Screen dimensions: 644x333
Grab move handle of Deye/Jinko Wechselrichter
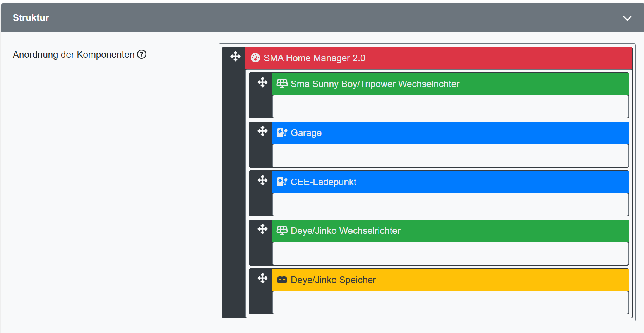262,229
